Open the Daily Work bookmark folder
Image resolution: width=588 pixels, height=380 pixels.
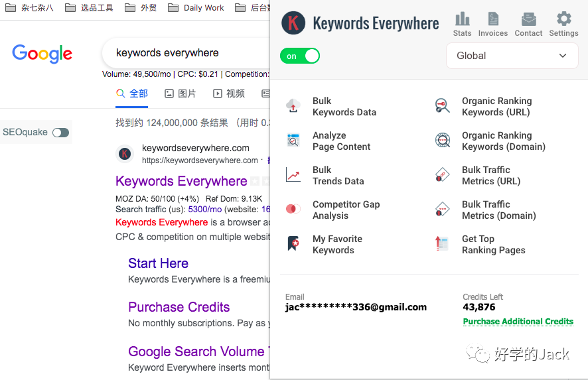tap(196, 7)
